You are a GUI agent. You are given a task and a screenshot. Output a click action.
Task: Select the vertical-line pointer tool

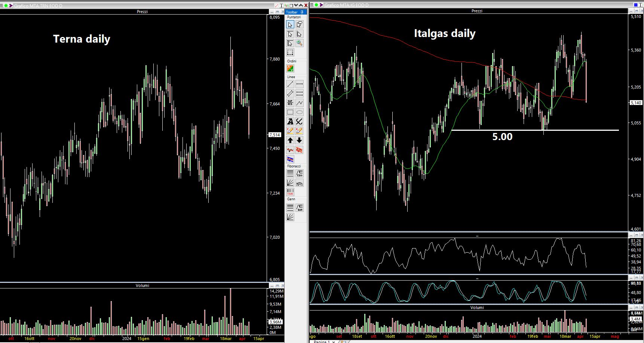[300, 34]
